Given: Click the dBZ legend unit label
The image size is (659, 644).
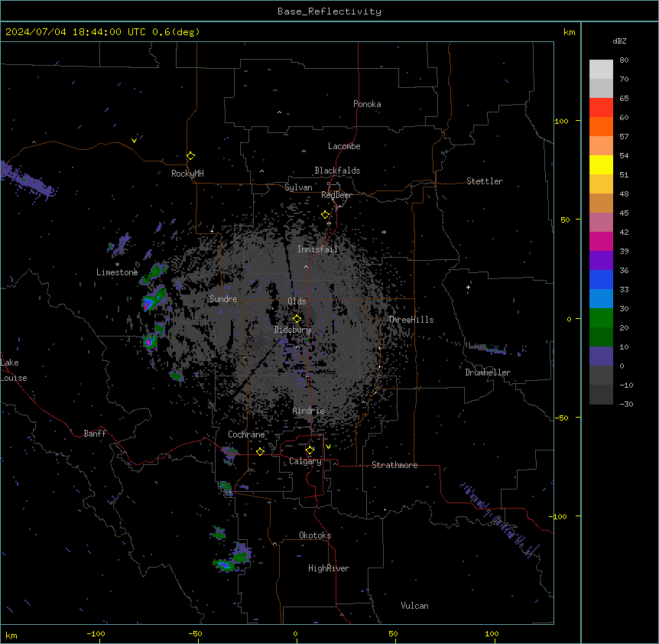Looking at the screenshot, I should (x=619, y=41).
